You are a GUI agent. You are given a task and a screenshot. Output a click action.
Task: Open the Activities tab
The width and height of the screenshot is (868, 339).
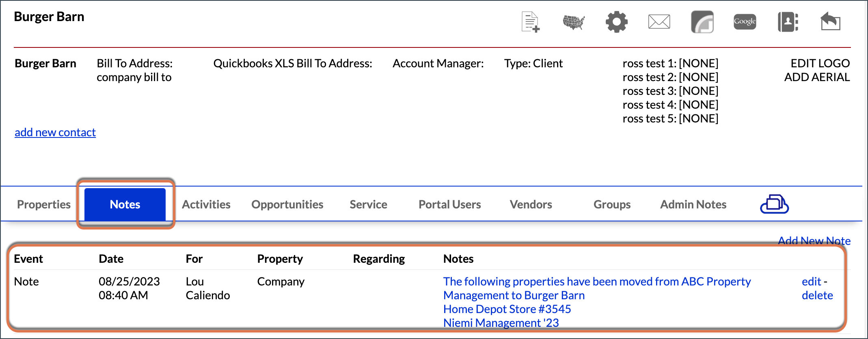click(206, 204)
